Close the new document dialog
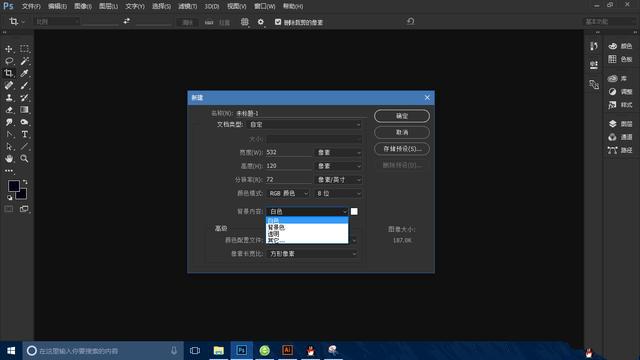This screenshot has height=360, width=640. pyautogui.click(x=427, y=98)
